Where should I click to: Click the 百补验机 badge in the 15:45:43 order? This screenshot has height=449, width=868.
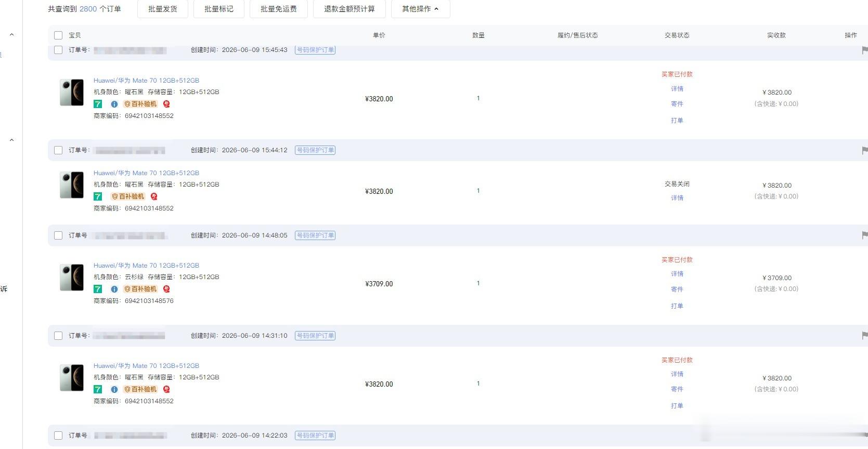140,104
